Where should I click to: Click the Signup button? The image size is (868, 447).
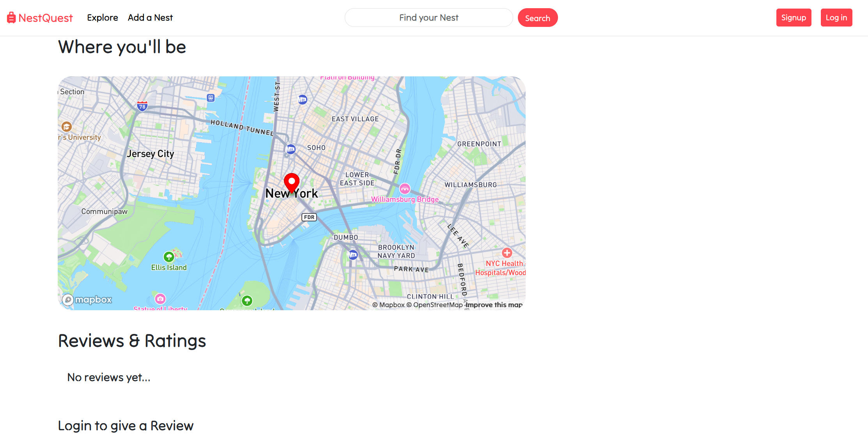794,18
